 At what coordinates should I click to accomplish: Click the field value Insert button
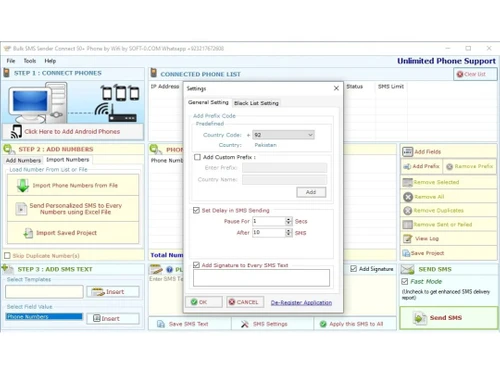pyautogui.click(x=113, y=319)
